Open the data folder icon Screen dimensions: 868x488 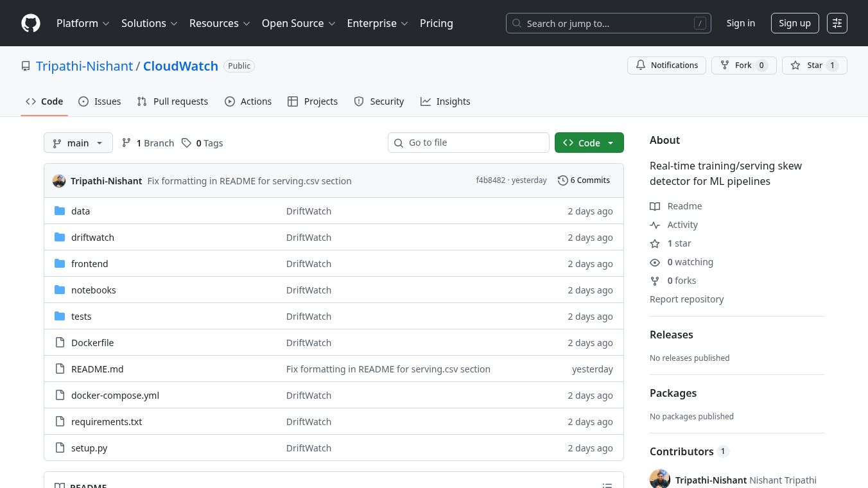tap(60, 211)
